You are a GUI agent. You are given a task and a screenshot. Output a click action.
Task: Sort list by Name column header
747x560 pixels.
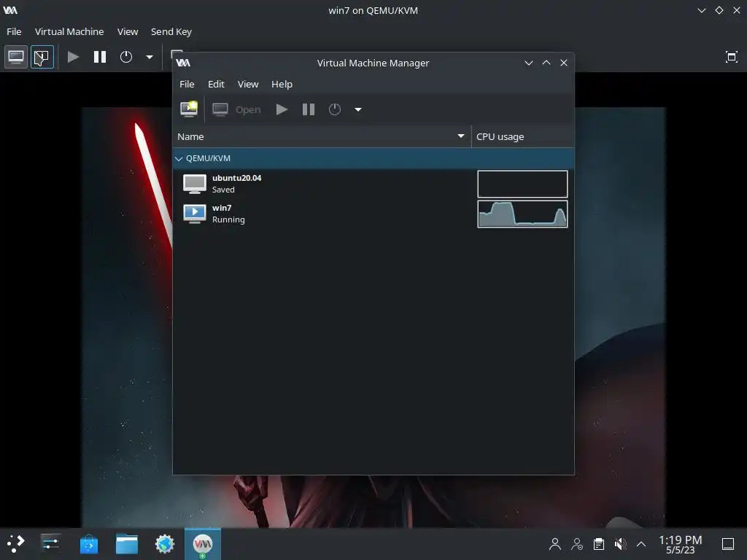pos(322,136)
